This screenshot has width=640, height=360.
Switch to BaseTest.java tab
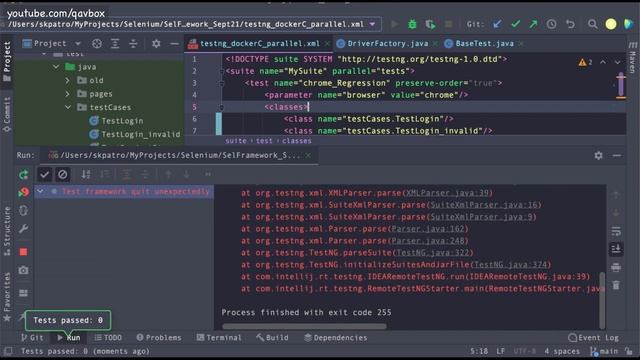point(484,43)
